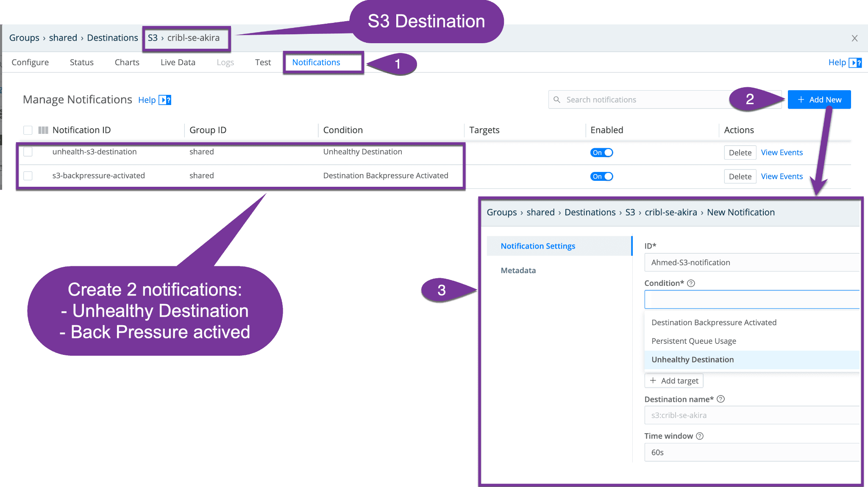Open the Condition dropdown field

coord(751,299)
